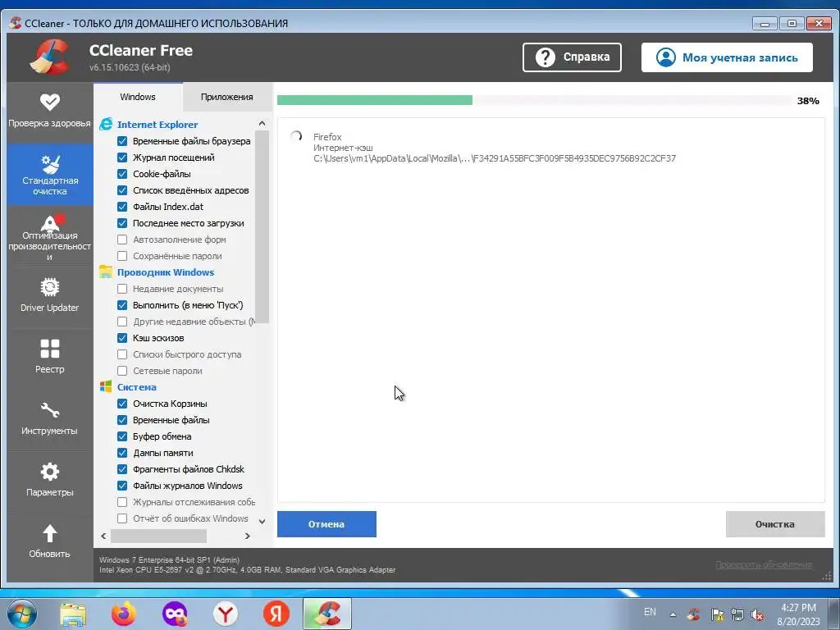
Task: Uncheck Очистка Корзины checkbox
Action: click(122, 404)
